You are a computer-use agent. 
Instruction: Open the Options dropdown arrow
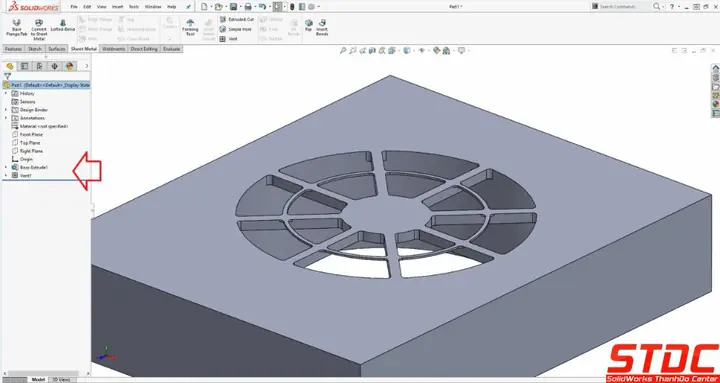318,7
